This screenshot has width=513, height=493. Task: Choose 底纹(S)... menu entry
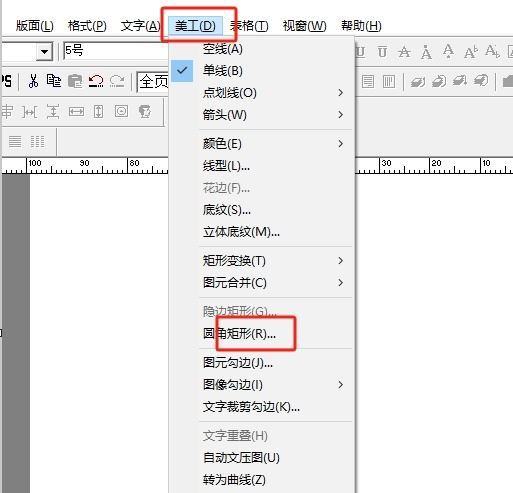[262, 210]
